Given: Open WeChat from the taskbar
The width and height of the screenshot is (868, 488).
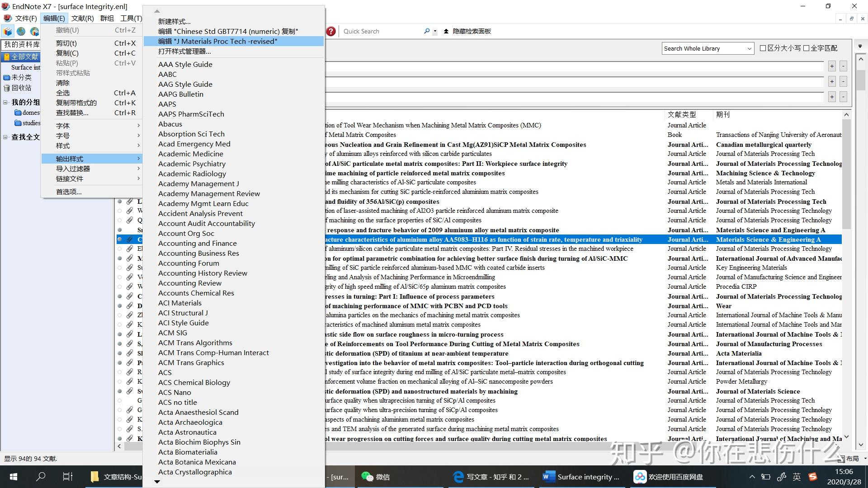Looking at the screenshot, I should coord(375,477).
